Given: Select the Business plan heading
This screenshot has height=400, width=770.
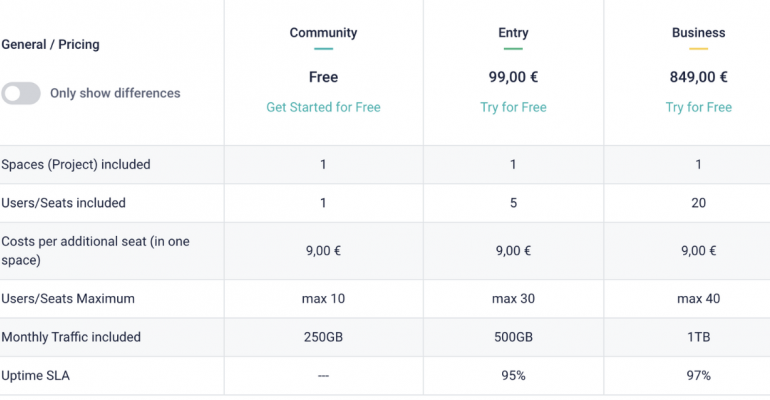Looking at the screenshot, I should click(x=698, y=33).
